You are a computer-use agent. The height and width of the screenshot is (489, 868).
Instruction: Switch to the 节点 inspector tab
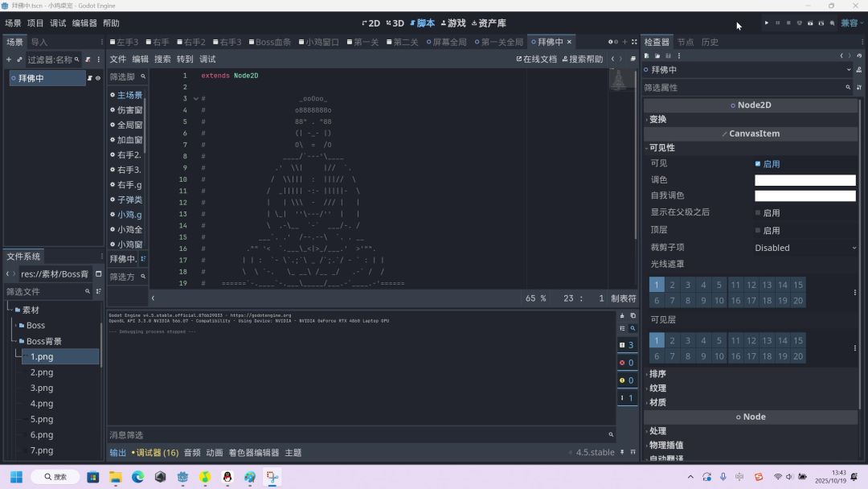coord(685,42)
